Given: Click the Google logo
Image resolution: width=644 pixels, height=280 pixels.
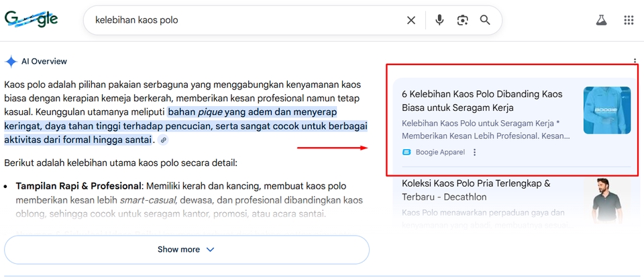Looking at the screenshot, I should click(x=31, y=19).
